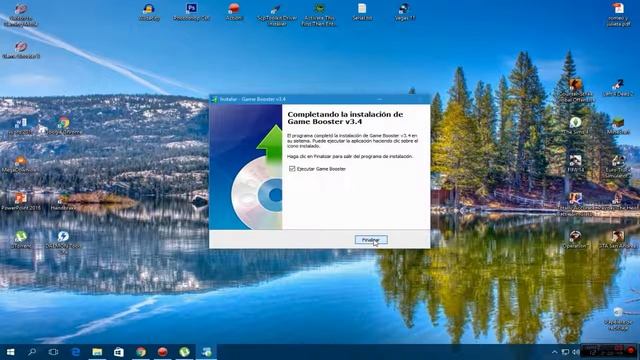
Task: Open the Handbrake desktop shortcut
Action: coord(64,202)
